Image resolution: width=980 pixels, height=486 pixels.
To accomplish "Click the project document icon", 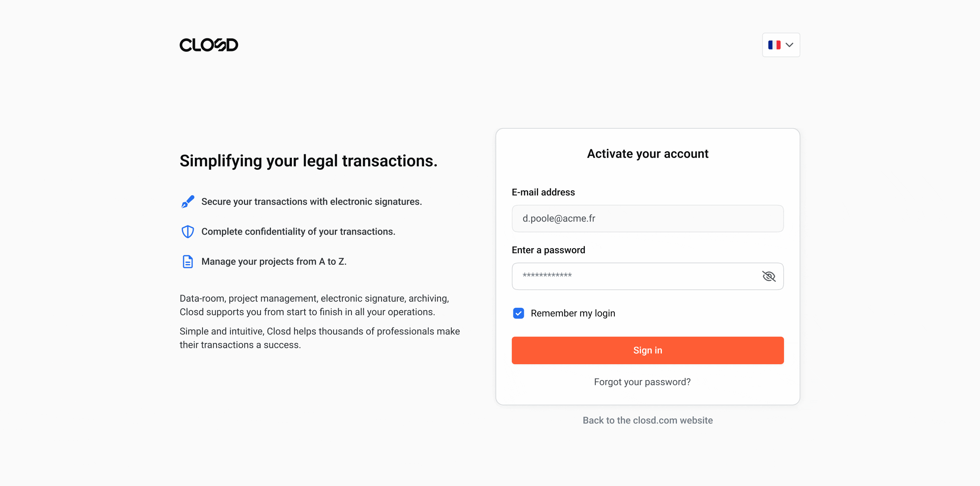I will [188, 262].
